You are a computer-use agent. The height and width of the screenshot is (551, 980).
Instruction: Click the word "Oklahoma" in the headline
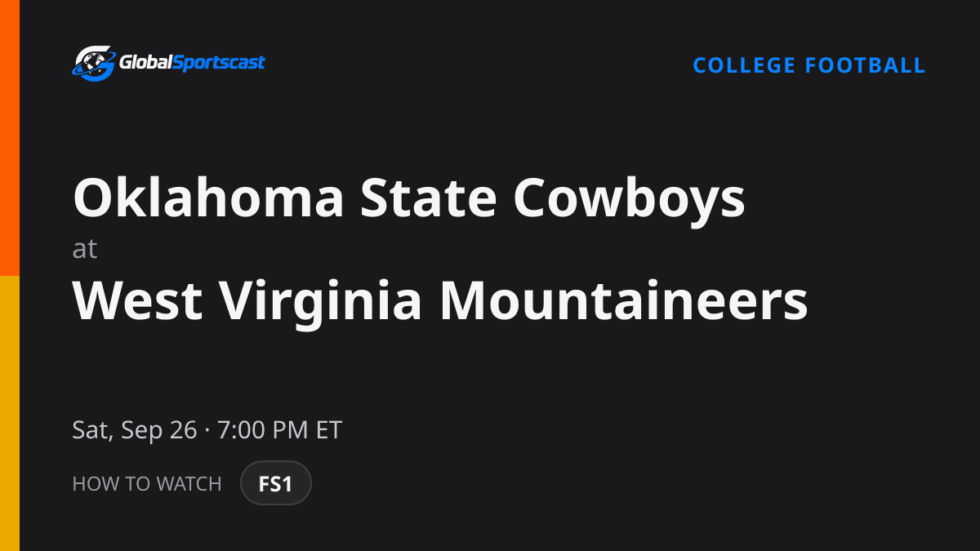[x=208, y=198]
